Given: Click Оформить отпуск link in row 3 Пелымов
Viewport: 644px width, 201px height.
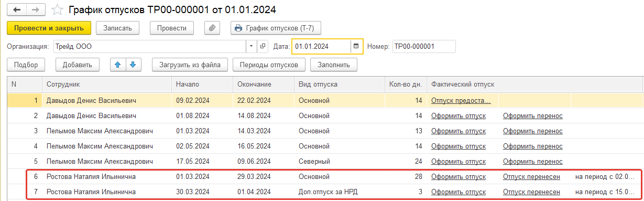Looking at the screenshot, I should (x=459, y=131).
